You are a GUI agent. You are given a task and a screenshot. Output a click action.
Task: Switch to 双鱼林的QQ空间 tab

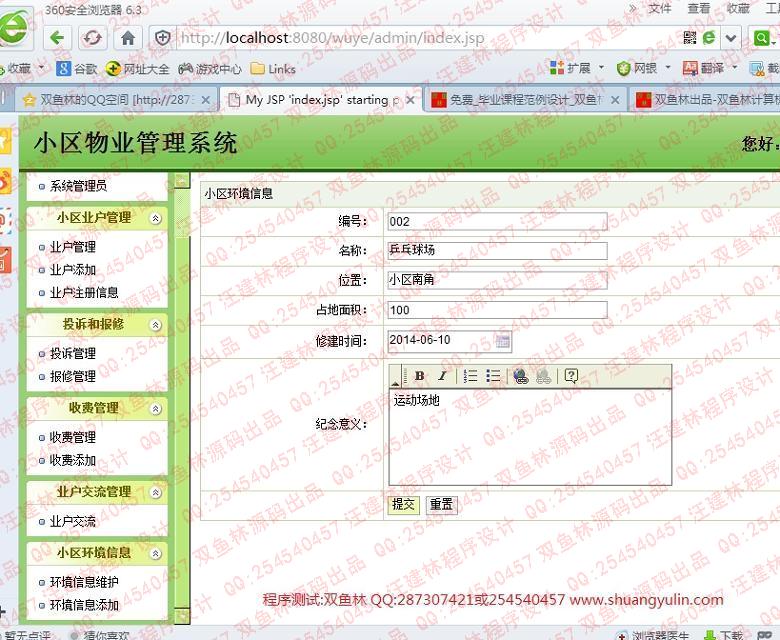[x=117, y=100]
